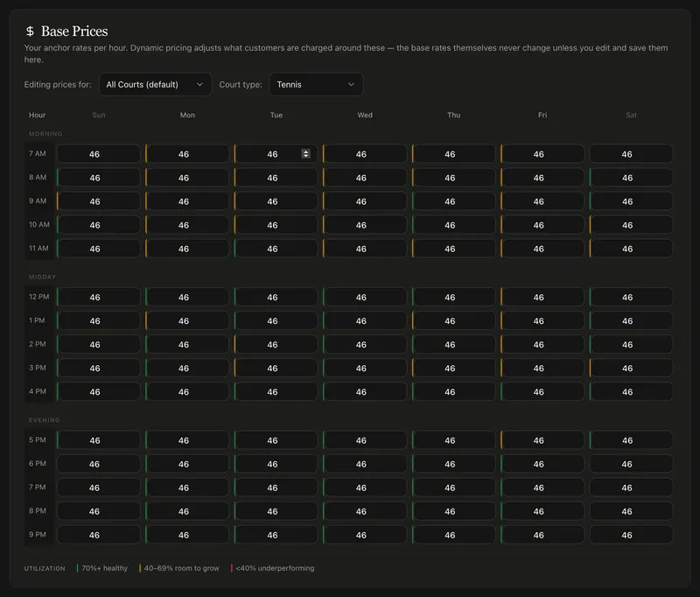Edit the Friday 11 AM price

tap(542, 249)
